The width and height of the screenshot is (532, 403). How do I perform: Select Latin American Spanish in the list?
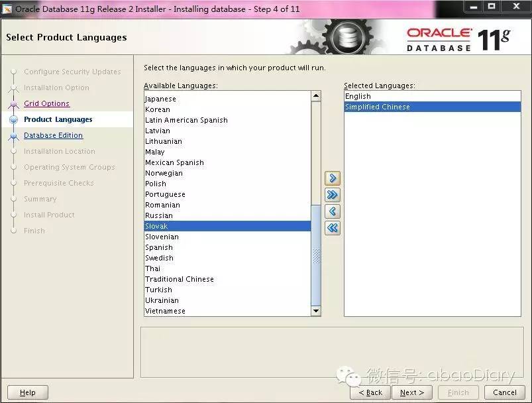[227, 120]
